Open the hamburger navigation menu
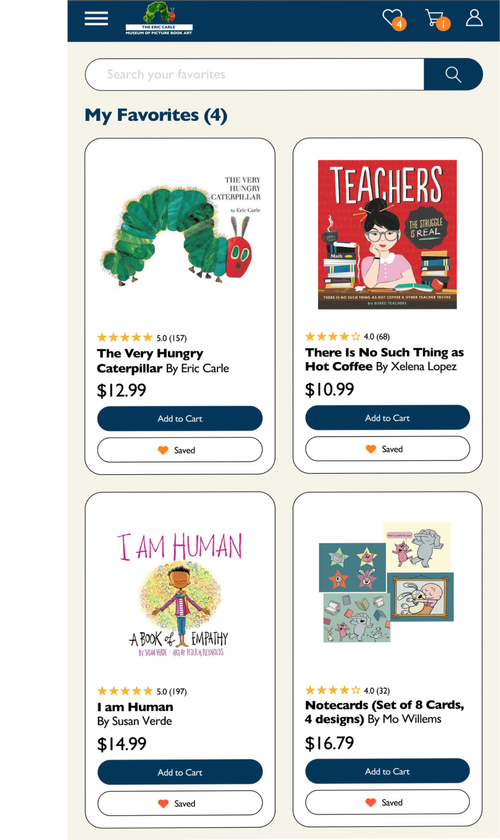The height and width of the screenshot is (840, 500). pyautogui.click(x=96, y=18)
